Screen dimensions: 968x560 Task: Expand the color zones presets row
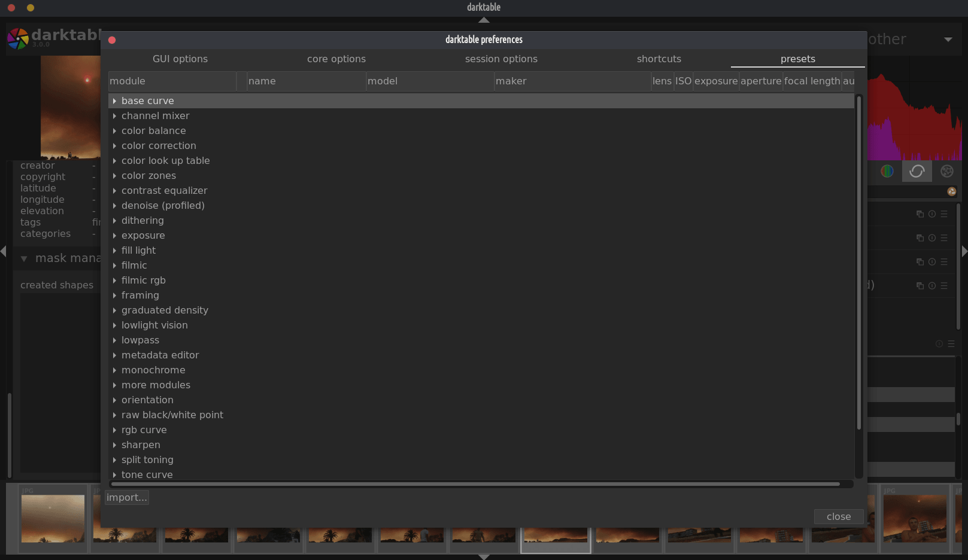[x=114, y=176]
